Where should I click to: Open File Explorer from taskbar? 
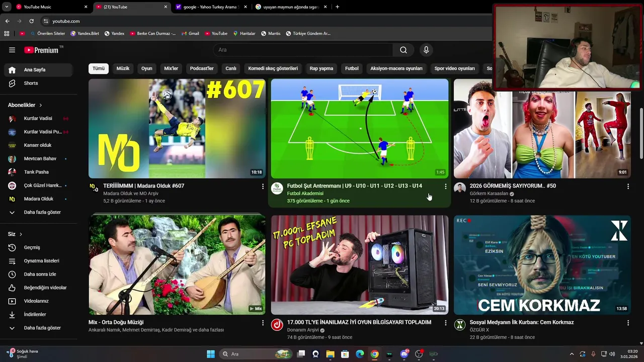tap(330, 354)
